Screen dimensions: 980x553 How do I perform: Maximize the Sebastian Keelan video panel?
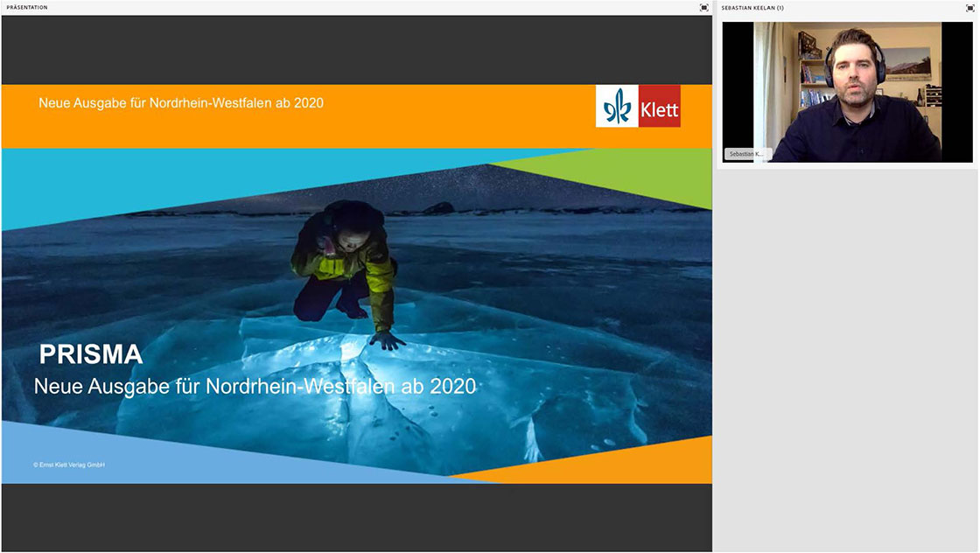coord(969,8)
